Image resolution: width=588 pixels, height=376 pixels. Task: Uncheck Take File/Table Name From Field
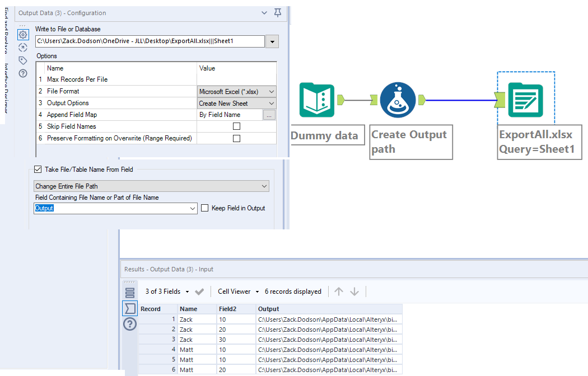pyautogui.click(x=38, y=169)
